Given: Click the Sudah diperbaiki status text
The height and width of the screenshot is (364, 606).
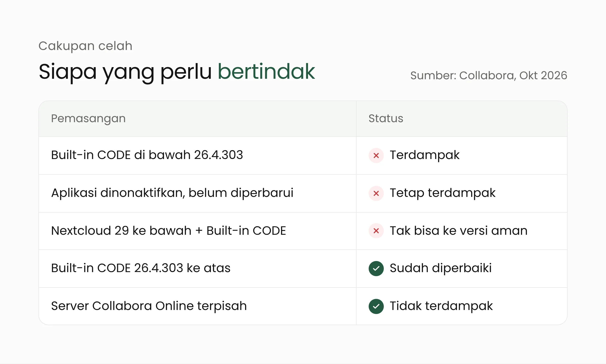Looking at the screenshot, I should [441, 268].
